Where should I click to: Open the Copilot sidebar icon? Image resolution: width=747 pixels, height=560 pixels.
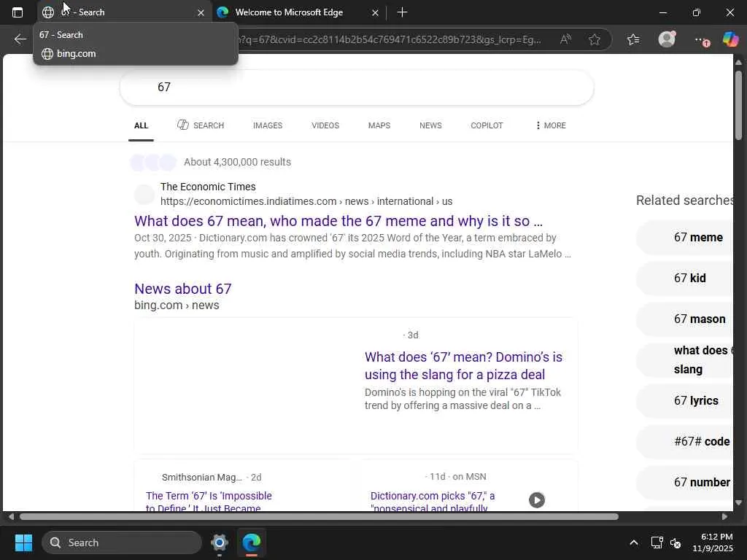[x=730, y=39]
